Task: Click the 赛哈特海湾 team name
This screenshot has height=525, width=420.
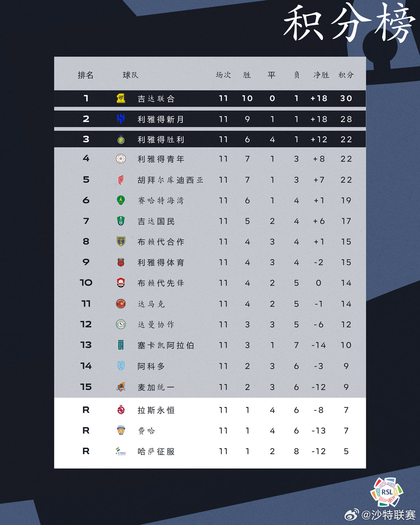Action: 161,201
